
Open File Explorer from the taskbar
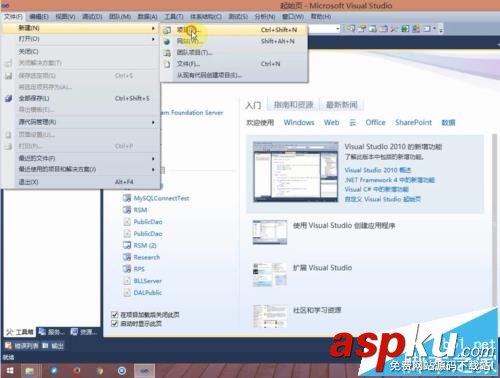click(29, 371)
